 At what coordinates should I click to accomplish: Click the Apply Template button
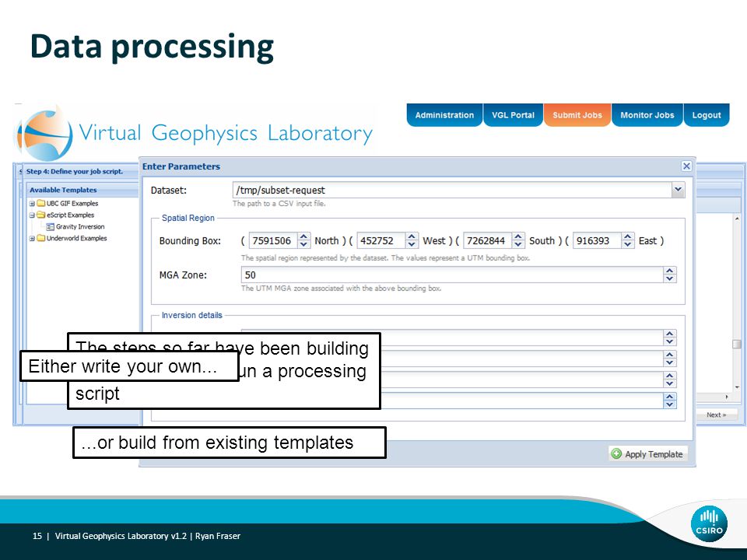[648, 453]
